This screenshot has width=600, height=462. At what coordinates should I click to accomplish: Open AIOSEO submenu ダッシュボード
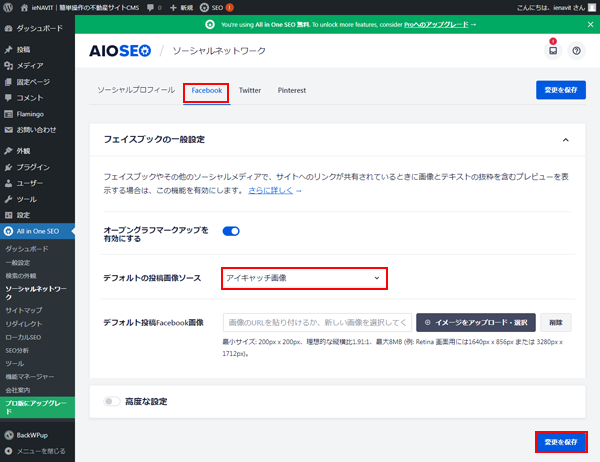pyautogui.click(x=27, y=249)
